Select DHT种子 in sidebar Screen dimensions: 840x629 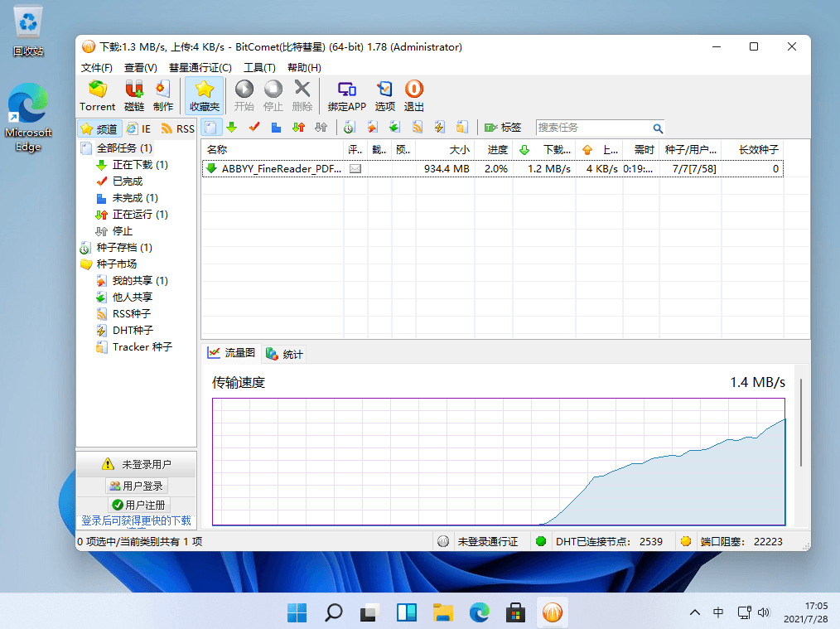[133, 330]
